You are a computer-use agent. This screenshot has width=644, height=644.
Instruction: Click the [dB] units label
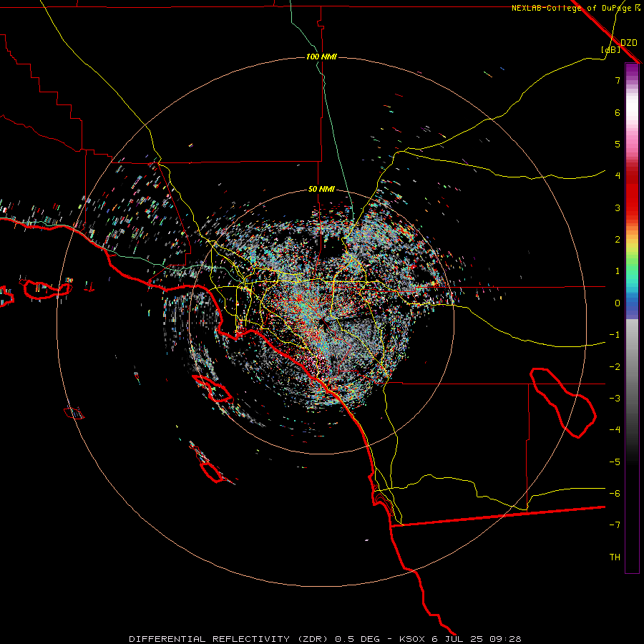[x=611, y=49]
